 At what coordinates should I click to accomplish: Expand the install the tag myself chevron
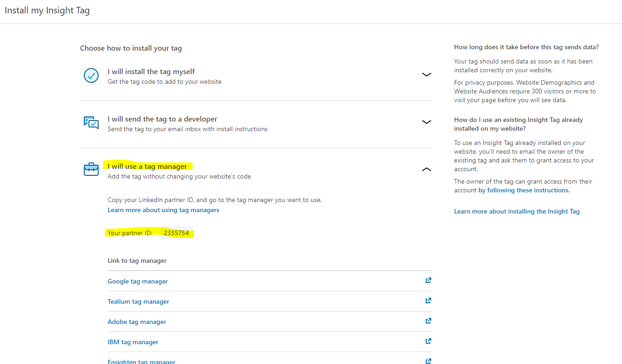tap(427, 75)
